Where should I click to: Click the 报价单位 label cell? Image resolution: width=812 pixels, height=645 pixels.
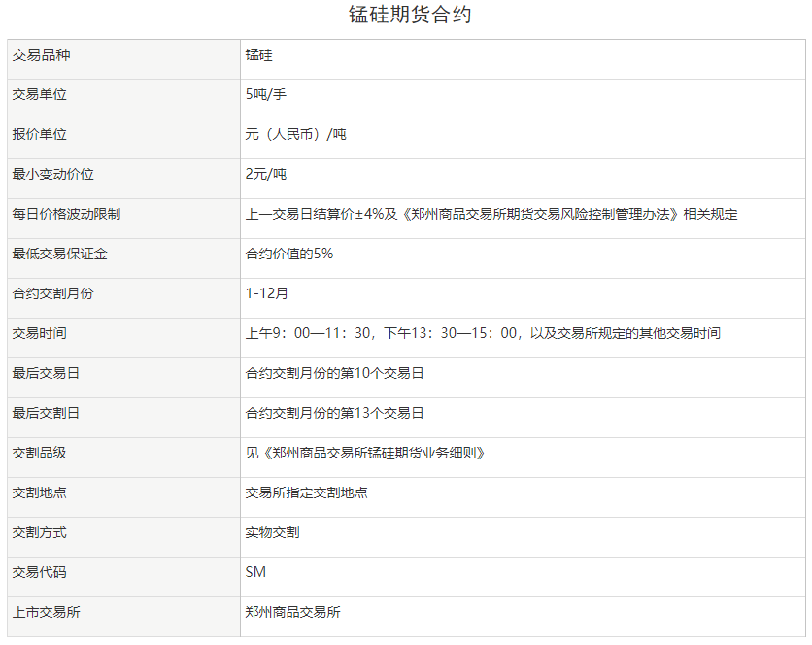[41, 135]
